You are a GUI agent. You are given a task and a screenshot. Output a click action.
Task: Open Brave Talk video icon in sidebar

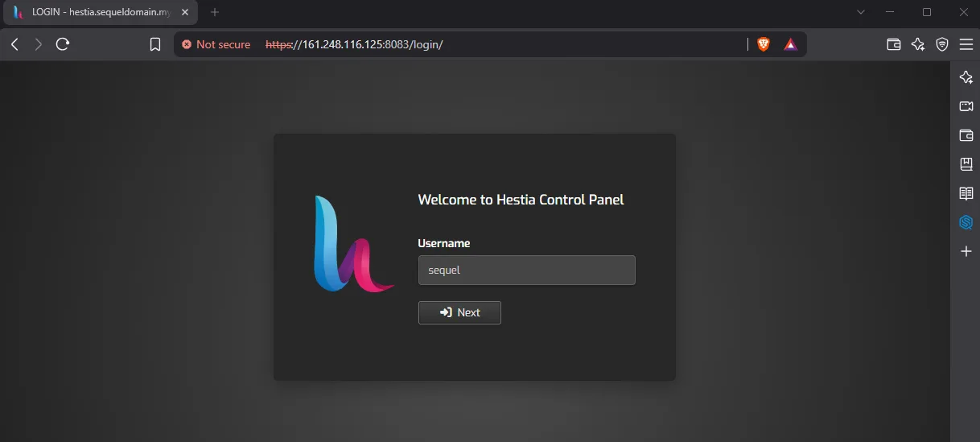click(966, 106)
